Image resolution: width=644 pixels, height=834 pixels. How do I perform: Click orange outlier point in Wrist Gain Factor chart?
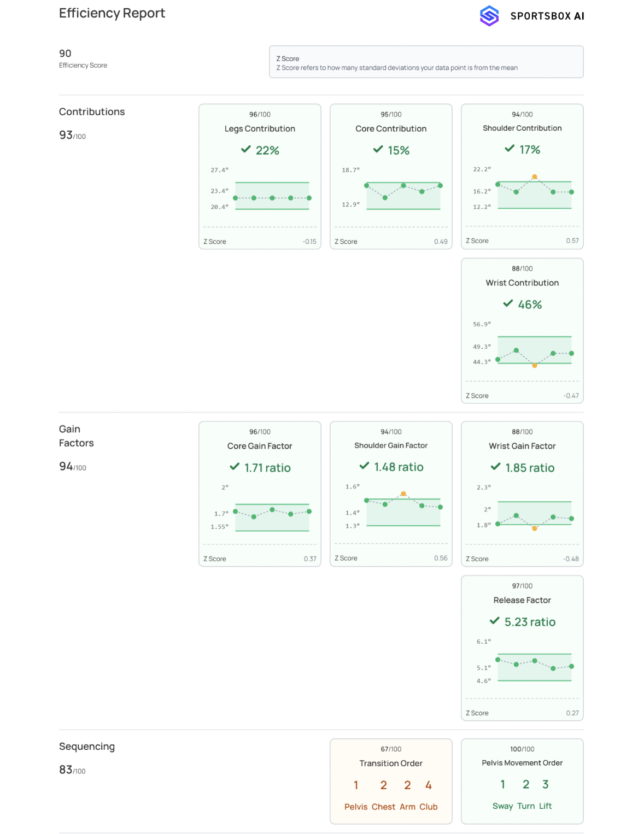[534, 528]
